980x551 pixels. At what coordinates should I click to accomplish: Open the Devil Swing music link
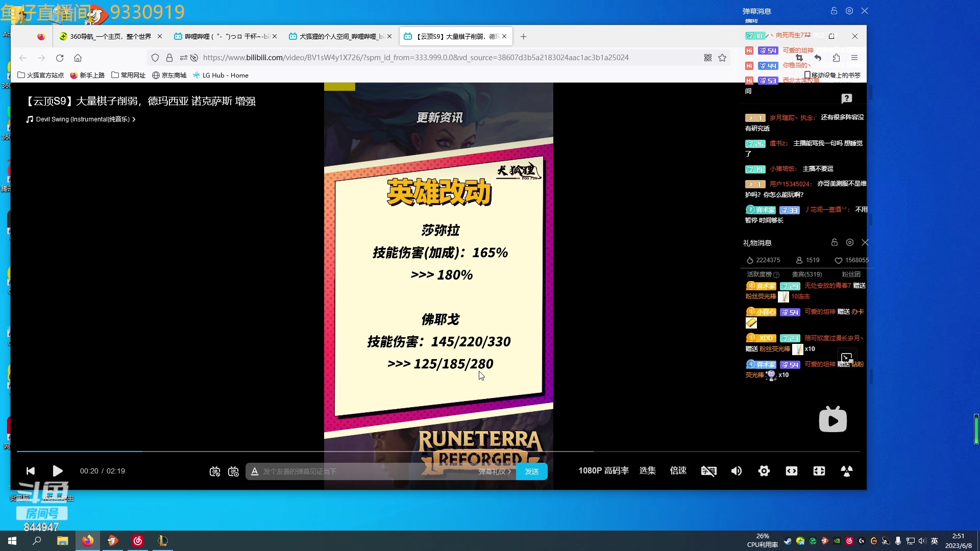tap(81, 119)
